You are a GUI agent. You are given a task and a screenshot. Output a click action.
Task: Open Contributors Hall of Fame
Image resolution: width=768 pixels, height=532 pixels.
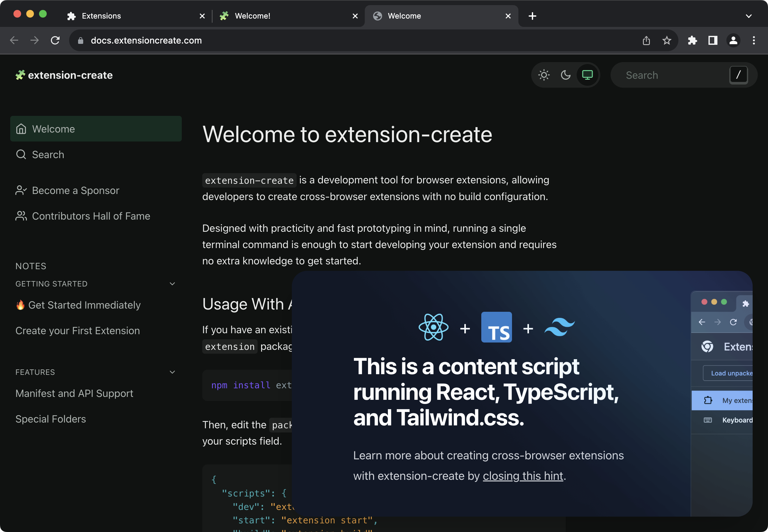pyautogui.click(x=96, y=216)
